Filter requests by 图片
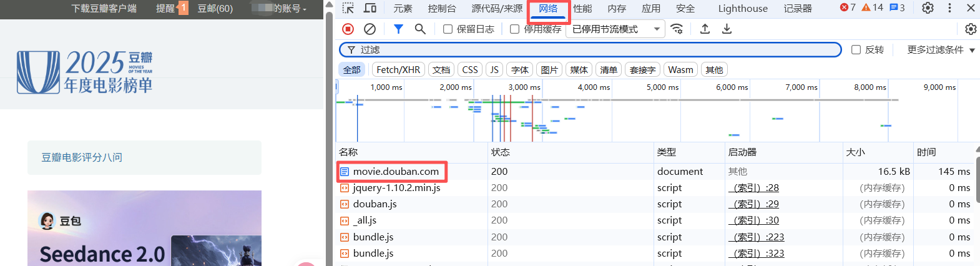The width and height of the screenshot is (980, 266). coord(549,70)
